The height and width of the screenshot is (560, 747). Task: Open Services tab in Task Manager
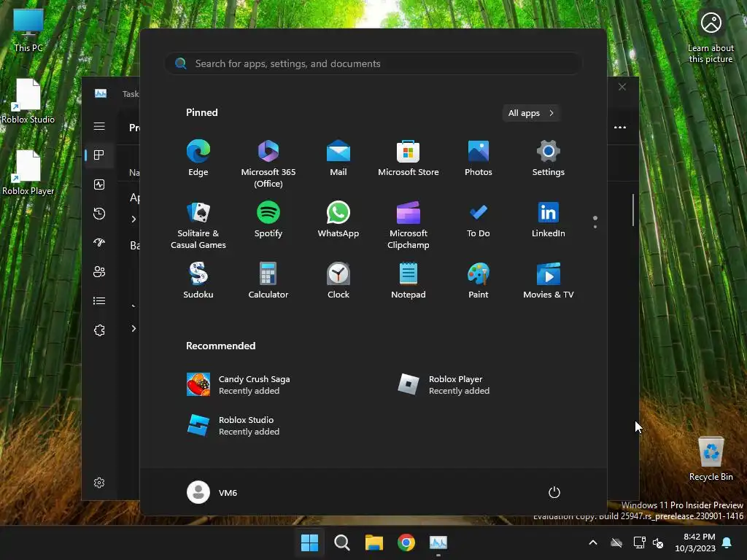[x=99, y=330]
